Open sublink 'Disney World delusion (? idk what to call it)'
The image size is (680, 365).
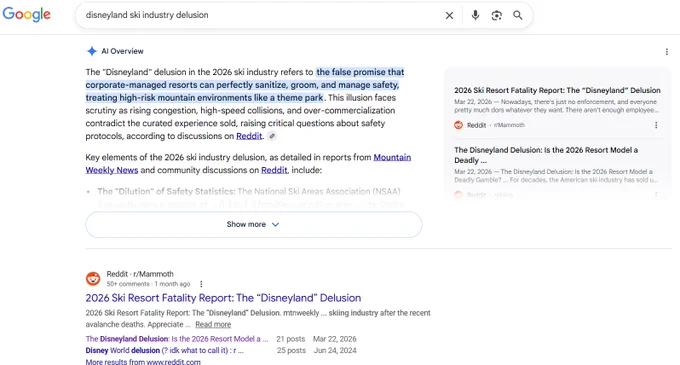pos(164,350)
